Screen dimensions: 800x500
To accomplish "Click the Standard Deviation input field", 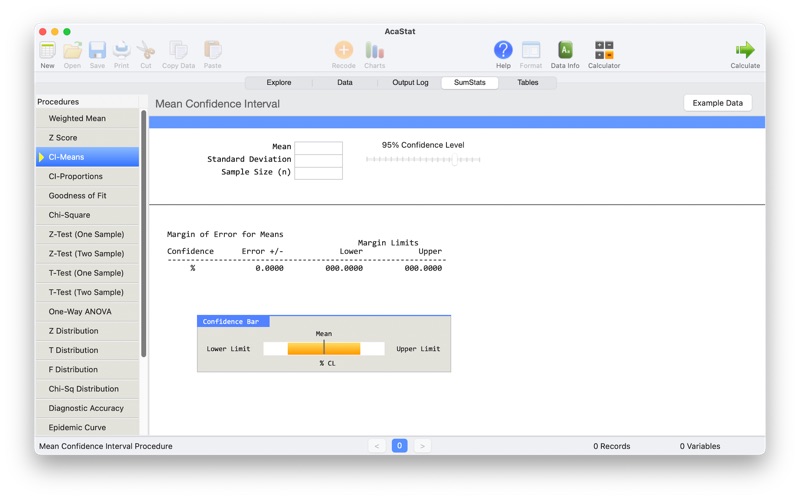I will pos(318,160).
